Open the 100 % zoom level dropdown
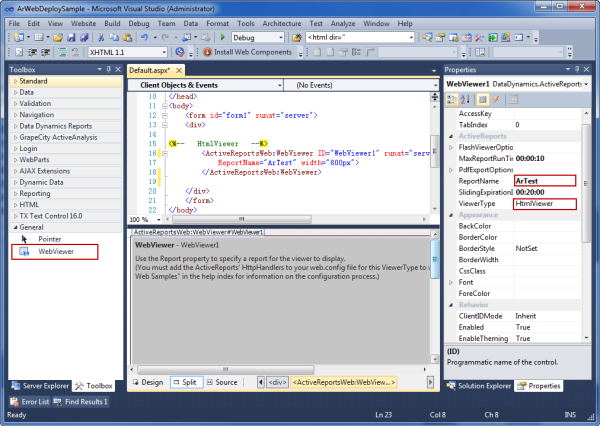Image resolution: width=600 pixels, height=426 pixels. (159, 220)
